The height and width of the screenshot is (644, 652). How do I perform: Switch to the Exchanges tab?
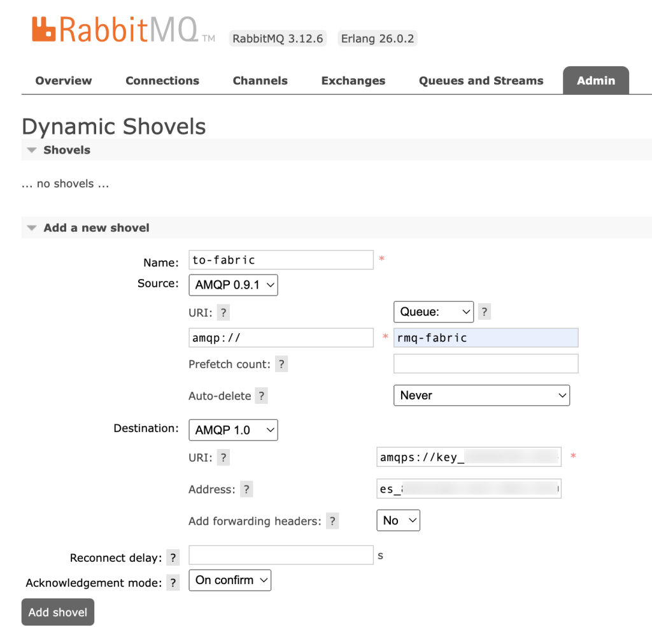pos(353,80)
